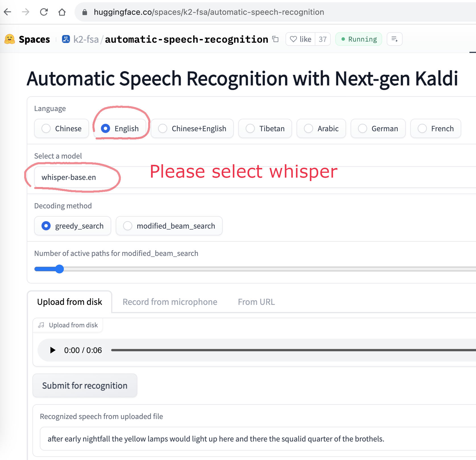Screen dimensions: 476x460
Task: Click the active paths slider handle
Action: click(59, 269)
